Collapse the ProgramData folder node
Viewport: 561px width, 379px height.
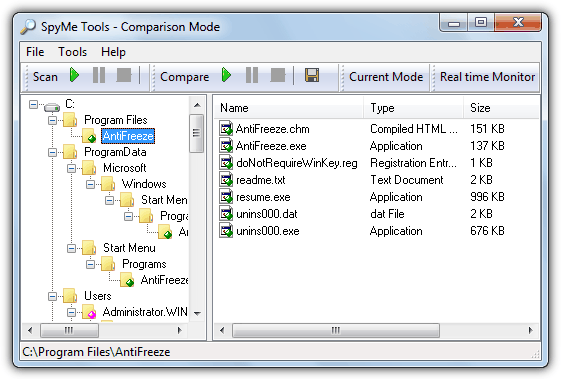pyautogui.click(x=53, y=153)
